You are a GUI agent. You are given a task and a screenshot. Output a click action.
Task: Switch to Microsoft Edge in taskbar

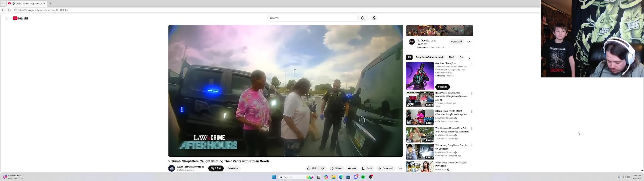341,177
